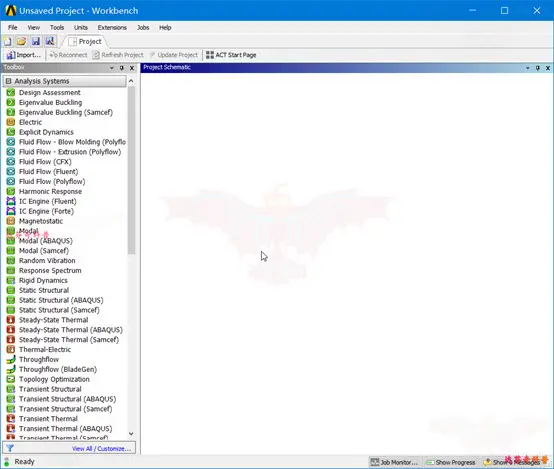The image size is (554, 469).
Task: Click the Fluid Flow (CFX) icon
Action: (x=11, y=162)
